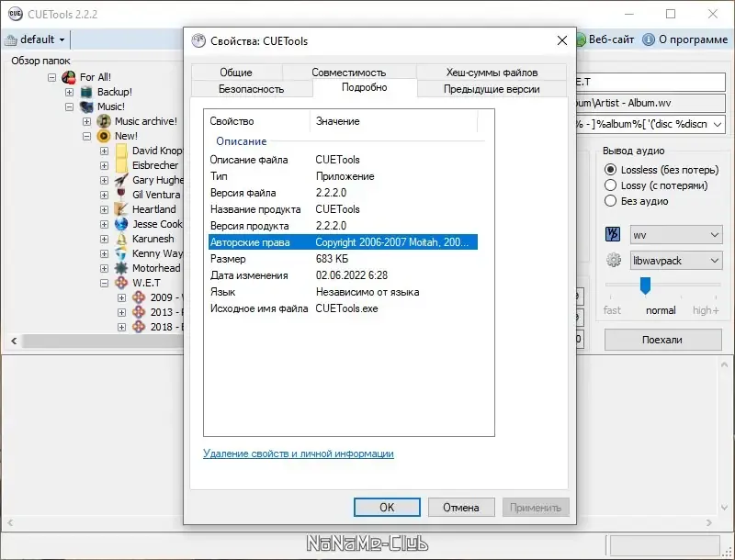Click the WavPack encoder format icon
This screenshot has width=735, height=560.
pos(613,234)
